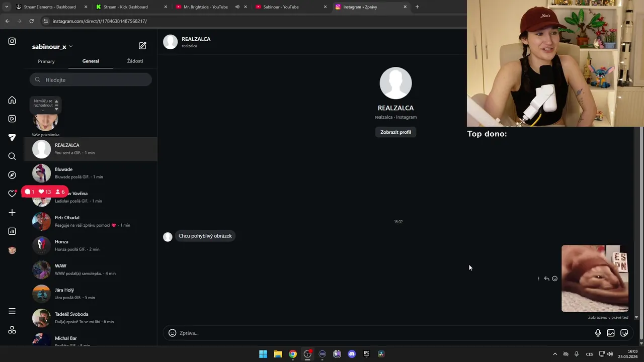
Task: Expand the hidden system tray icons chevron
Action: pos(555,354)
